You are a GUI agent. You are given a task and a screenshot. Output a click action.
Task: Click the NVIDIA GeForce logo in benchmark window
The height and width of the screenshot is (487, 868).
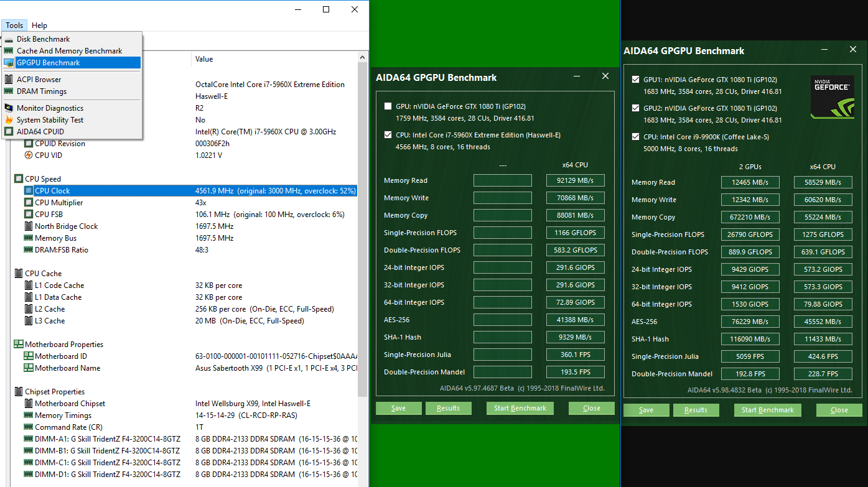[832, 96]
